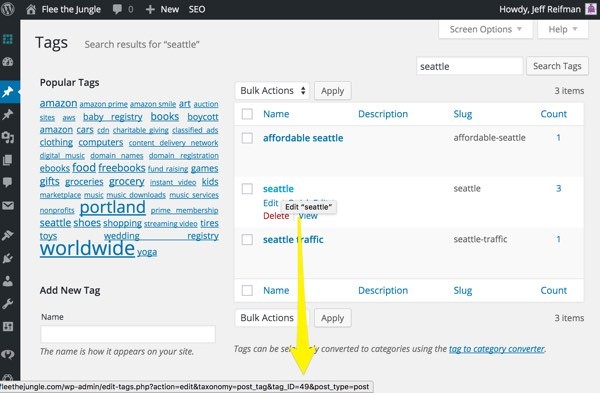The image size is (600, 393).
Task: Open the top Bulk Actions dropdown
Action: coord(272,91)
